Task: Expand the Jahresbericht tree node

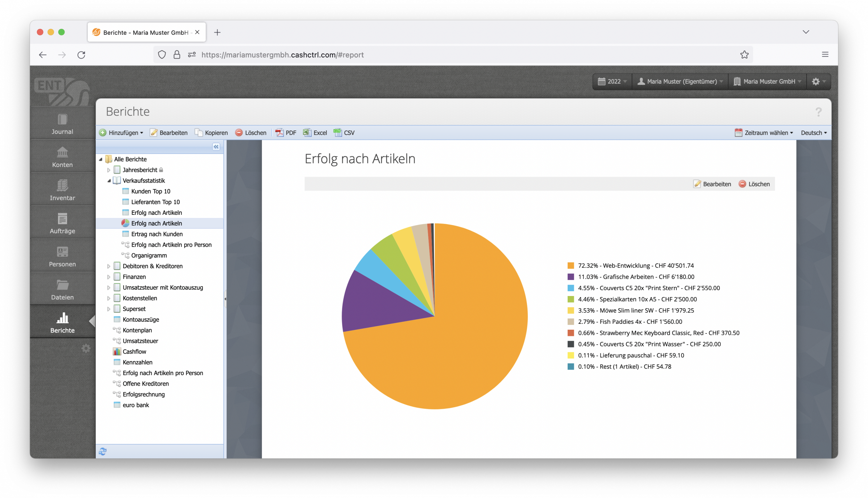Action: (x=109, y=170)
